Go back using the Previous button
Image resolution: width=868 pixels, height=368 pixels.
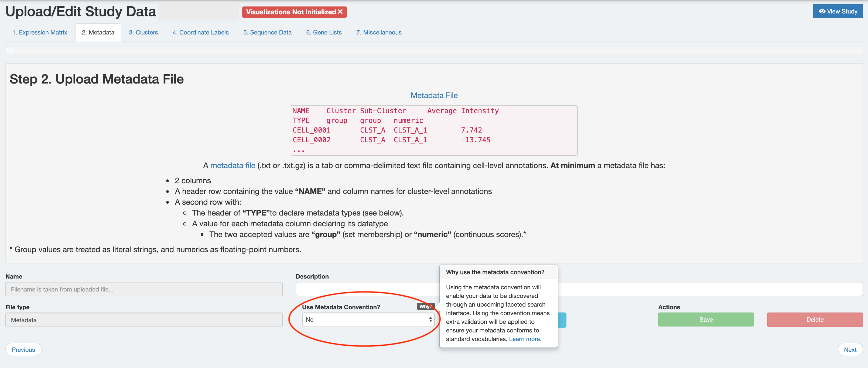pos(23,349)
